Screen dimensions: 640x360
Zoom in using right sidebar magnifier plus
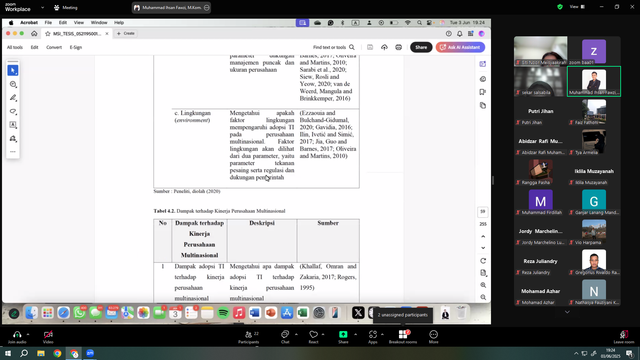483,285
